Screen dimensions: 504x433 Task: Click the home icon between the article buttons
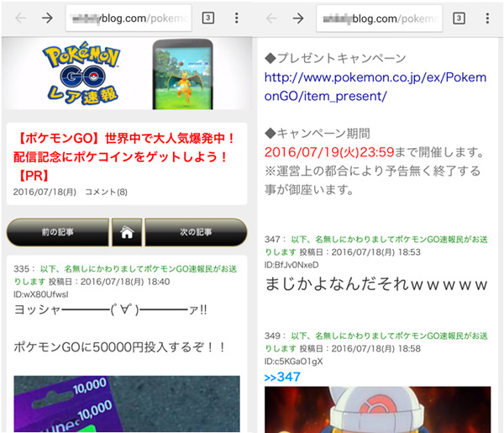coord(126,231)
